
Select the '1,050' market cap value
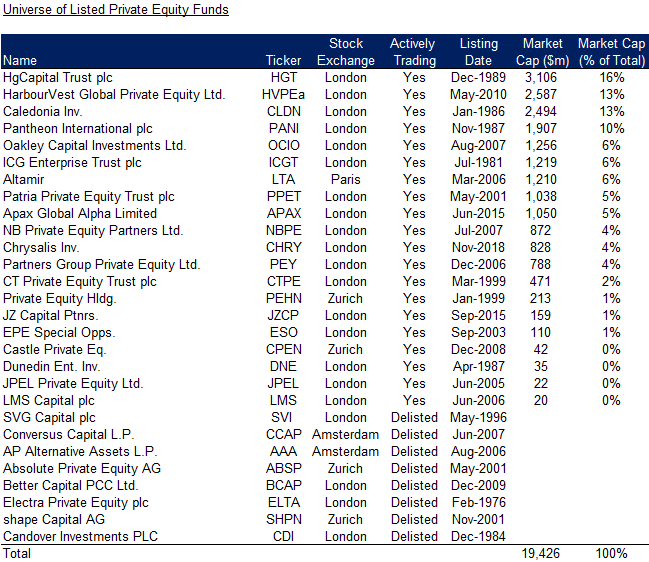[541, 214]
